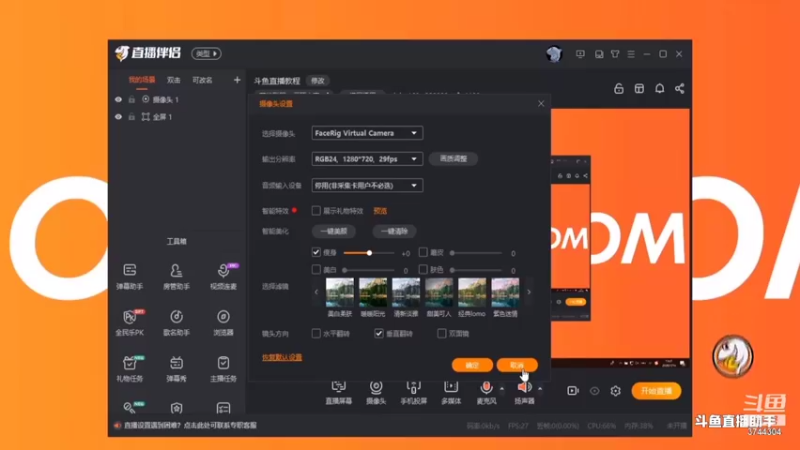Open the 歌名助手 song name tool
This screenshot has height=450, width=800.
point(176,322)
